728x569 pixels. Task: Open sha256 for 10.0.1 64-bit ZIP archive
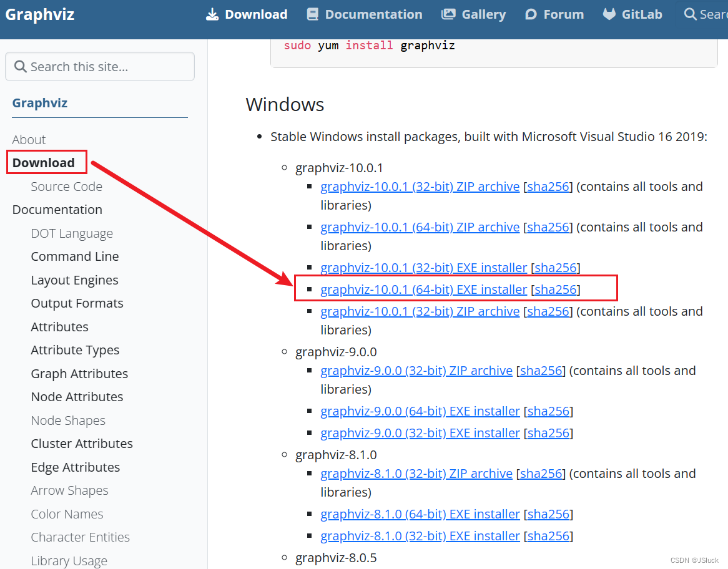tap(548, 227)
